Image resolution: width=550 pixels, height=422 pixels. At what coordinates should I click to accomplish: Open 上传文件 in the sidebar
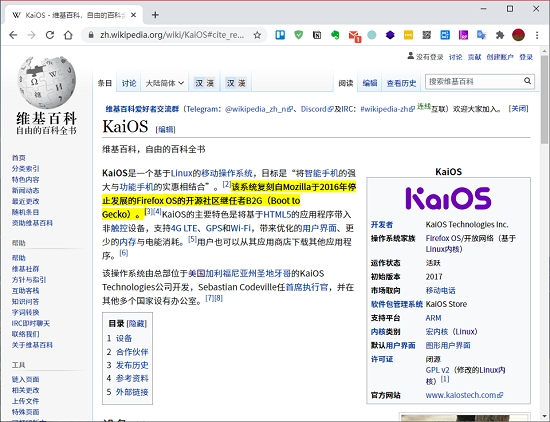pos(25,401)
